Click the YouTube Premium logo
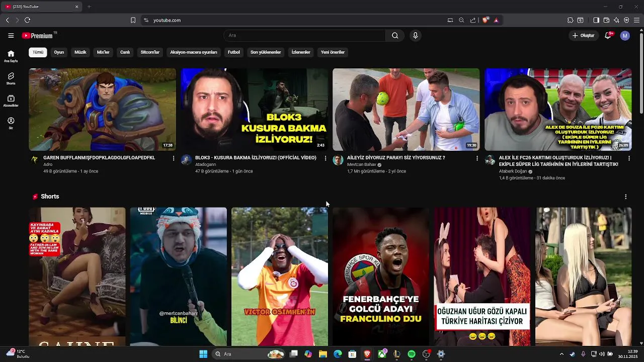The height and width of the screenshot is (362, 644). point(37,36)
